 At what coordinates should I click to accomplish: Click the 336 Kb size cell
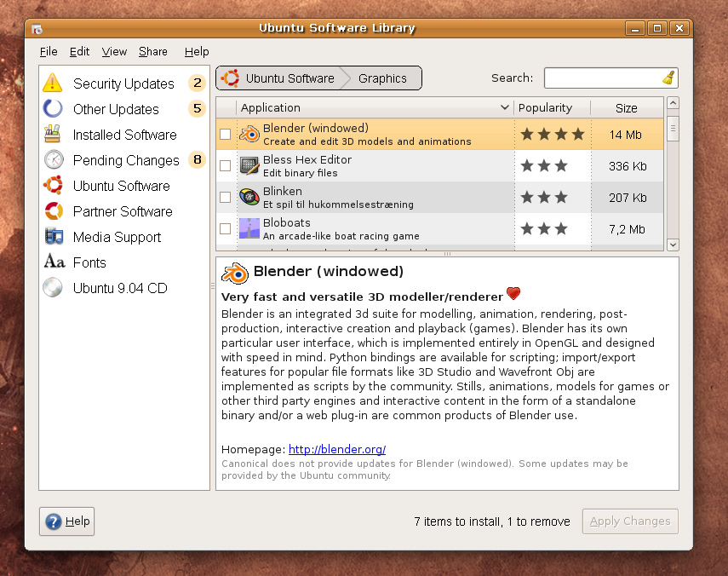pos(628,166)
